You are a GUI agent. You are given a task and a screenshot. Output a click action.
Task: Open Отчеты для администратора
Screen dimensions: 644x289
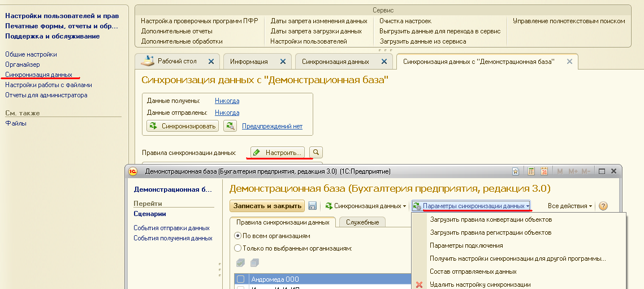46,96
